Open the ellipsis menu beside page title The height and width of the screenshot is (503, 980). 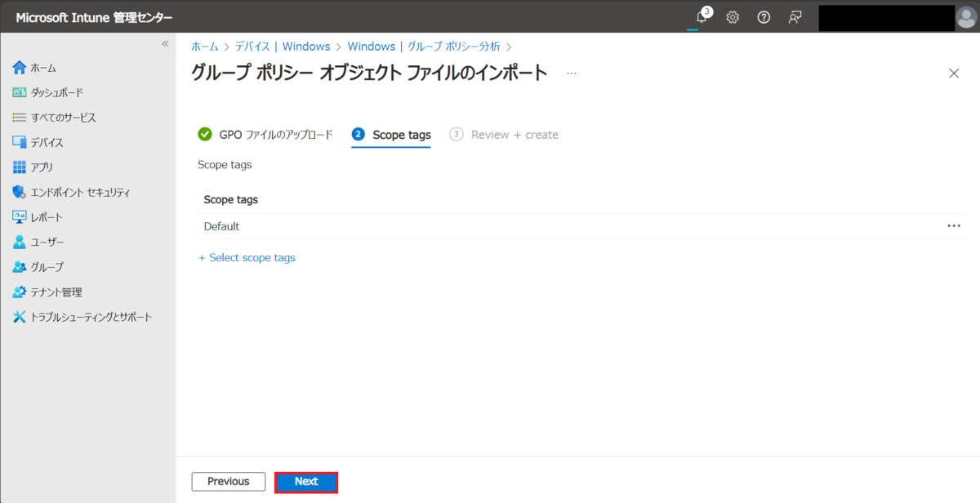coord(572,73)
